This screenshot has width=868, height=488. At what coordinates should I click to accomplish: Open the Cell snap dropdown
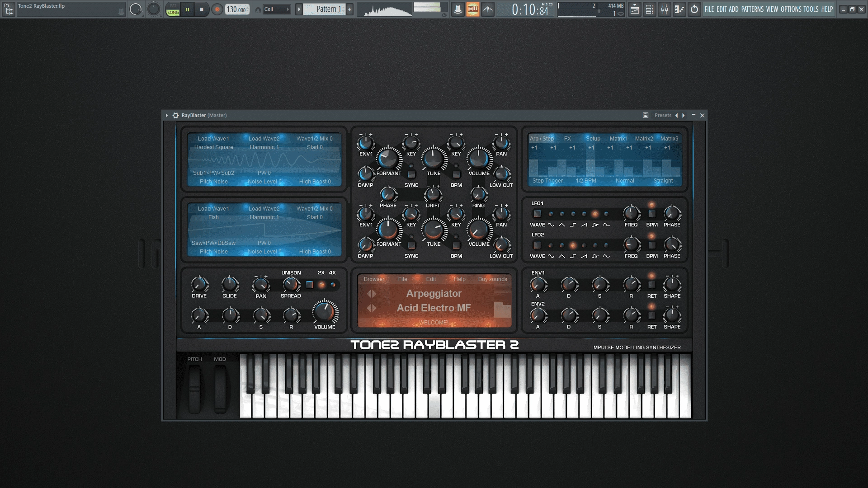pyautogui.click(x=276, y=9)
